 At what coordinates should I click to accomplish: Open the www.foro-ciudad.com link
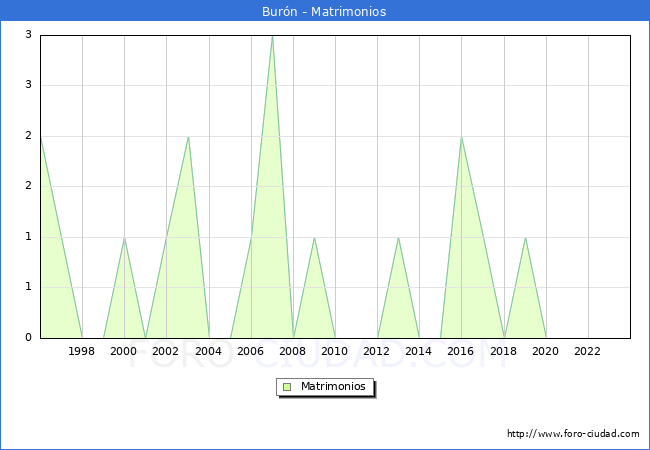[x=573, y=434]
